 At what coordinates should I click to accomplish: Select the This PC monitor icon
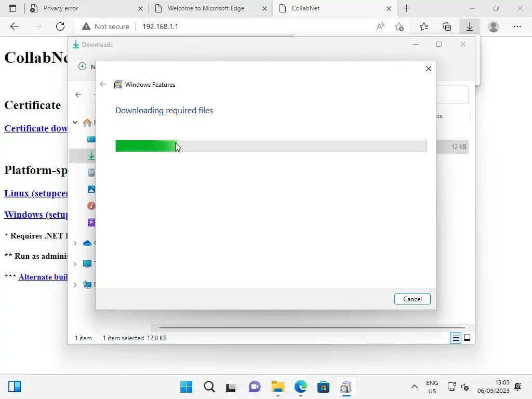[87, 264]
